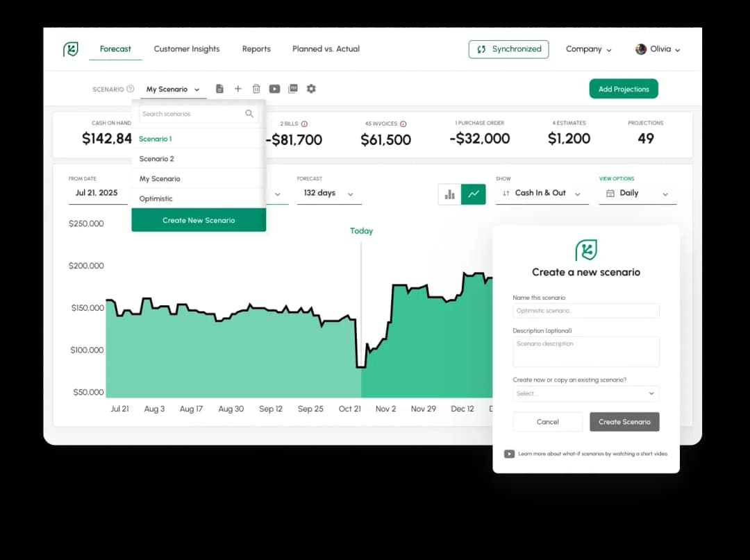
Task: Click the Synchronized status toggle
Action: 508,49
